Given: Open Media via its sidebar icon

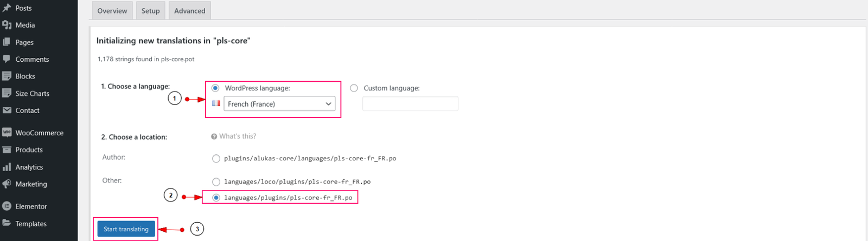Looking at the screenshot, I should point(7,25).
